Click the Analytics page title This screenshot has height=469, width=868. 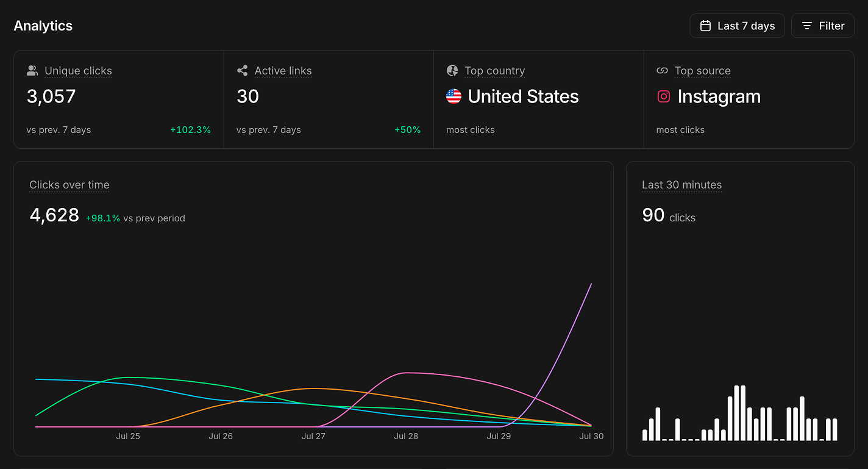click(x=43, y=26)
